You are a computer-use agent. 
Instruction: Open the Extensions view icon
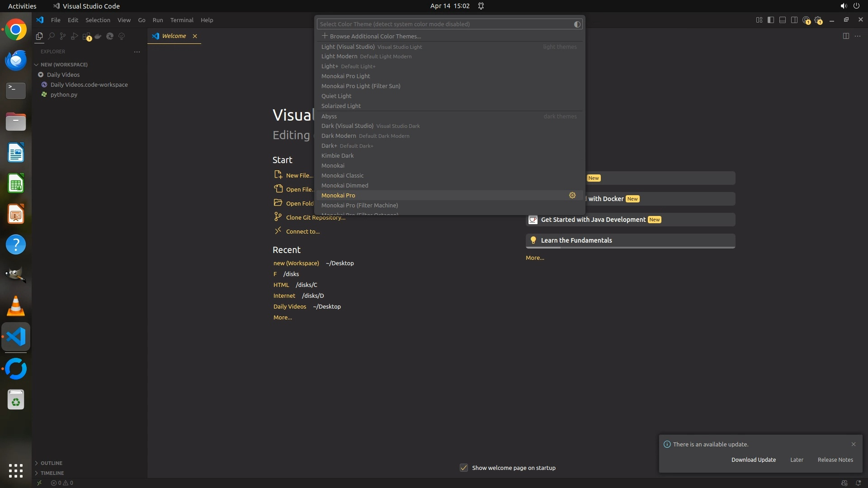pyautogui.click(x=86, y=36)
